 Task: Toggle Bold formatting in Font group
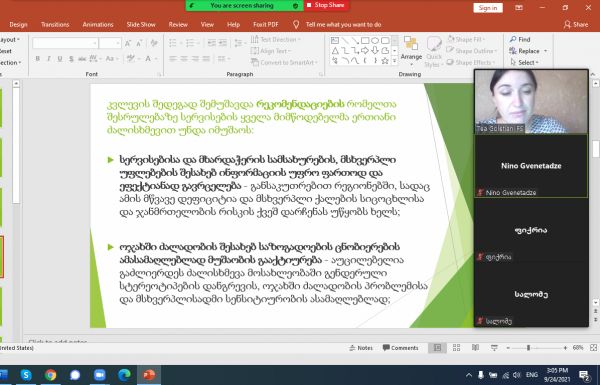(x=38, y=59)
